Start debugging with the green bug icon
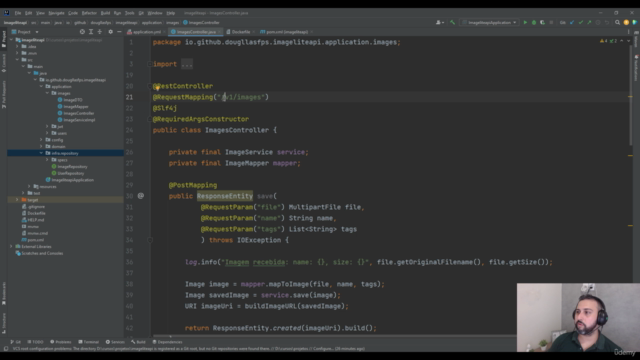 point(534,22)
